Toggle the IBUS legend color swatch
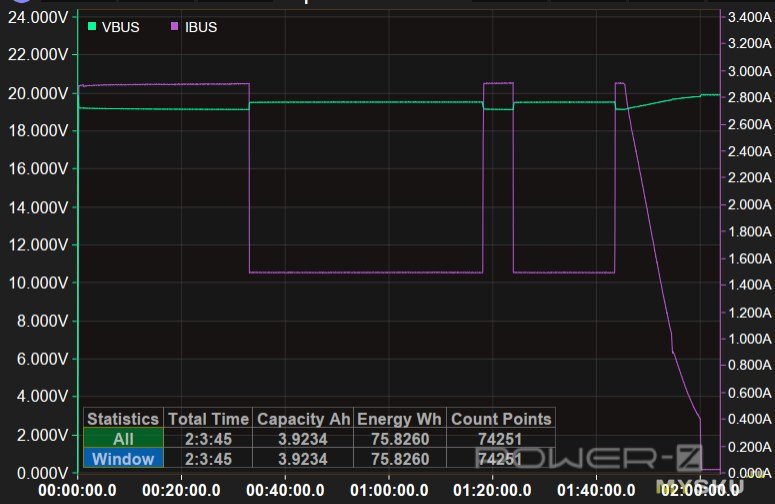Image resolution: width=775 pixels, height=504 pixels. pos(174,26)
